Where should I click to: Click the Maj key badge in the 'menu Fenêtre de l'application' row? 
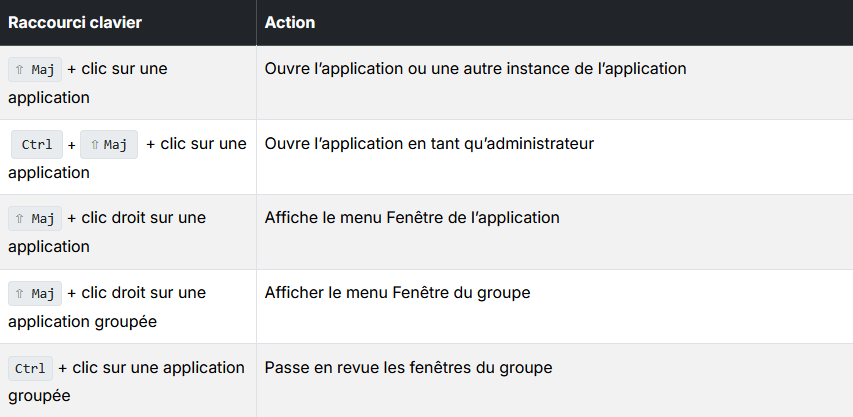tap(35, 219)
